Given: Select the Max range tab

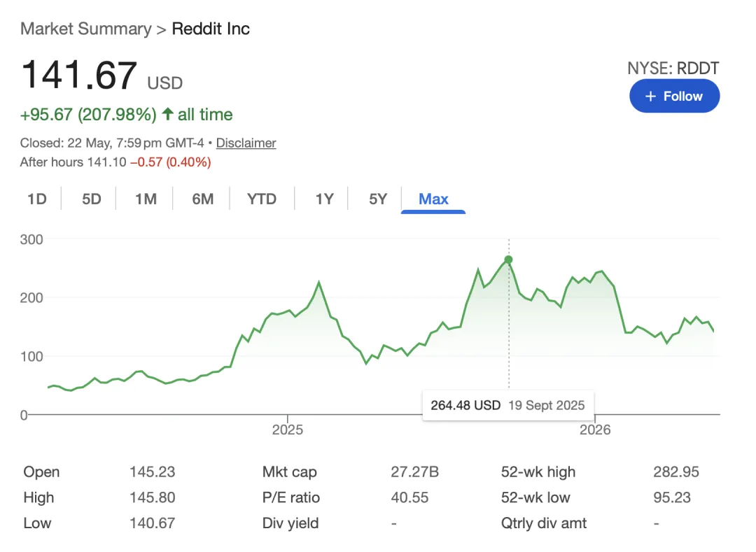Looking at the screenshot, I should click(433, 199).
